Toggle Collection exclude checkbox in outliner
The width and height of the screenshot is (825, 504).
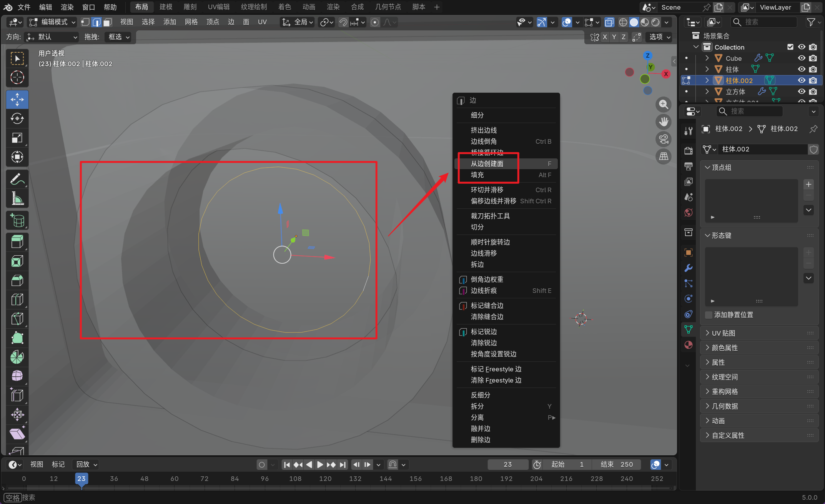790,47
